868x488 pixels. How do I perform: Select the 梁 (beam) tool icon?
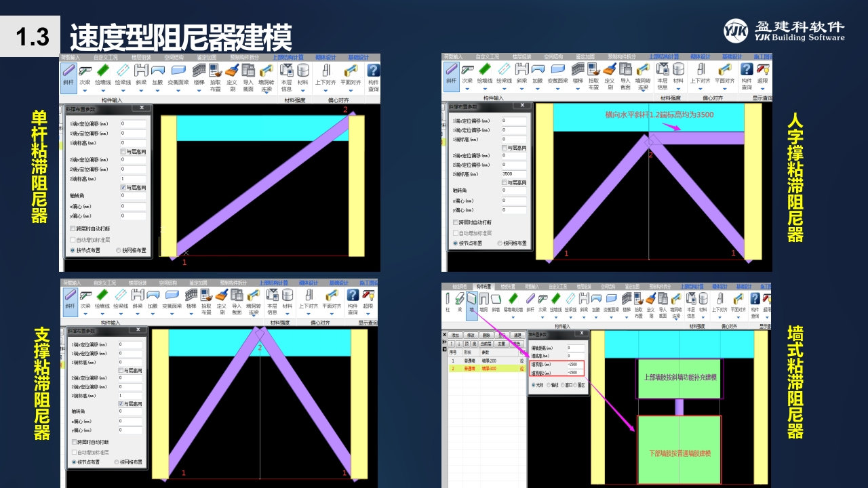click(x=459, y=299)
